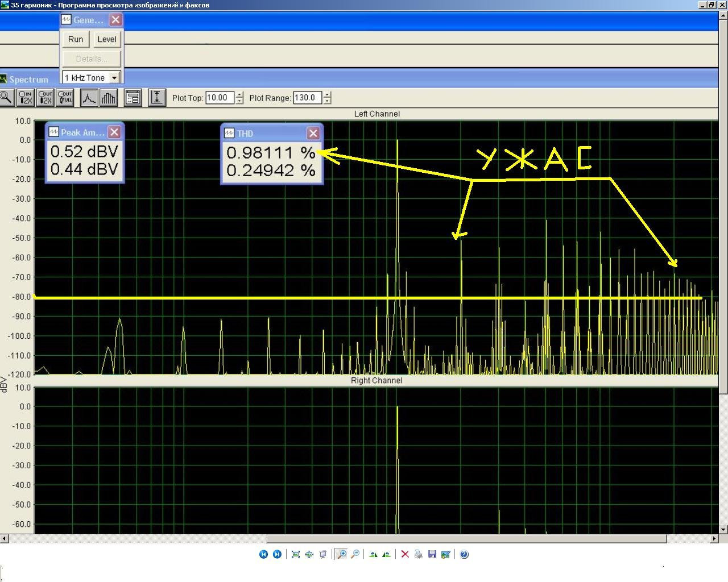This screenshot has width=728, height=582.
Task: Click inside the Plot Range input field
Action: [308, 98]
